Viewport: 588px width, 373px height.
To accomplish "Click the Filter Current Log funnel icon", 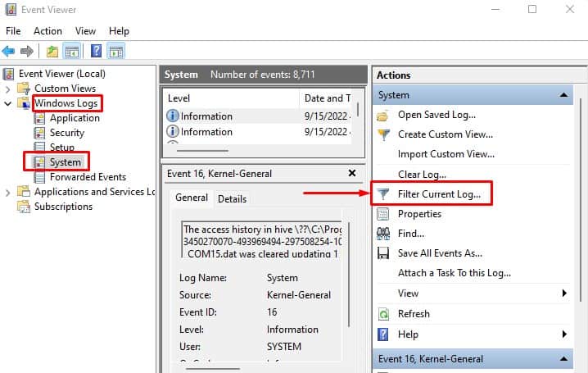I will [x=383, y=194].
